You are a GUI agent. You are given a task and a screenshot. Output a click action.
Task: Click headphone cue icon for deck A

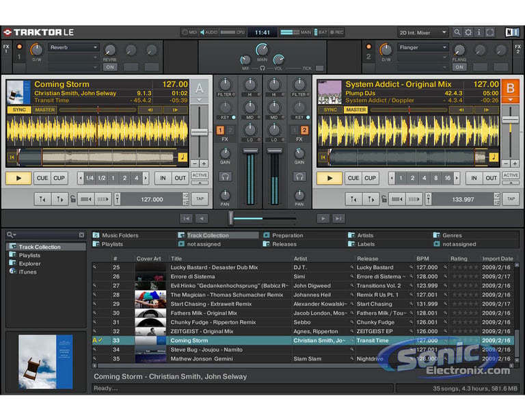pos(225,176)
